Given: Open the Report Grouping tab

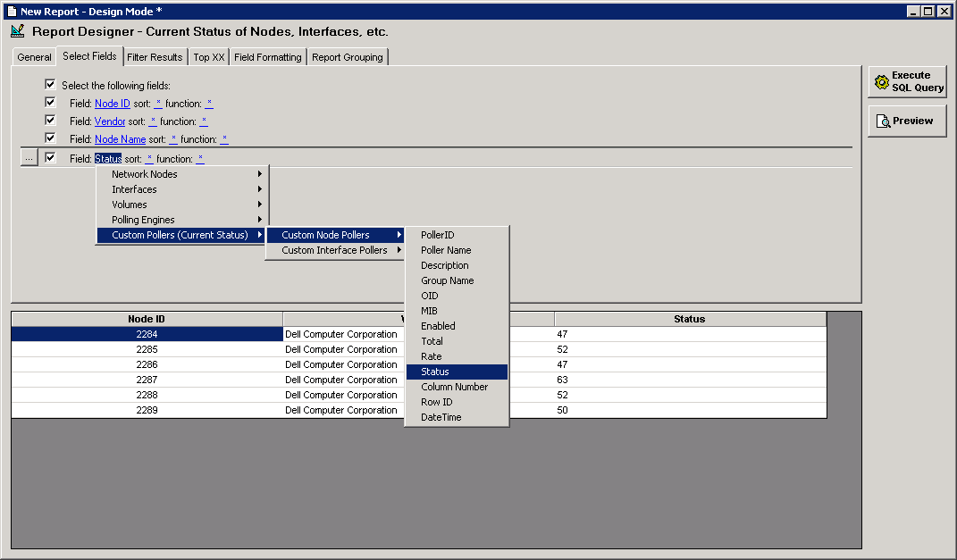Looking at the screenshot, I should (x=348, y=57).
